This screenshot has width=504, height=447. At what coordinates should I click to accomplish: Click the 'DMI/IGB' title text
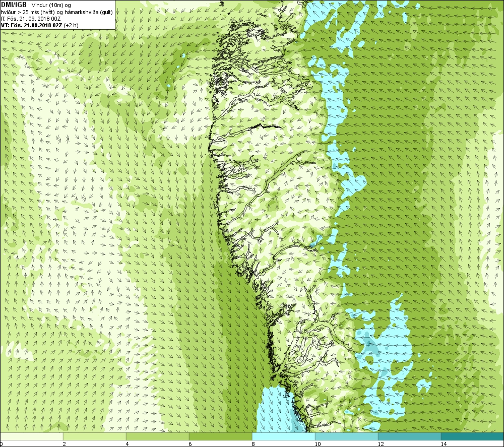click(14, 5)
